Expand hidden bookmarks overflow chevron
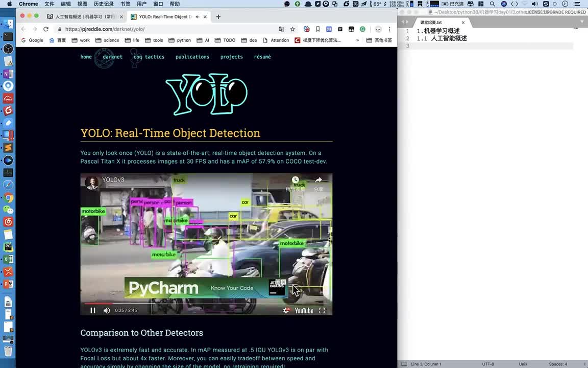 (x=357, y=40)
